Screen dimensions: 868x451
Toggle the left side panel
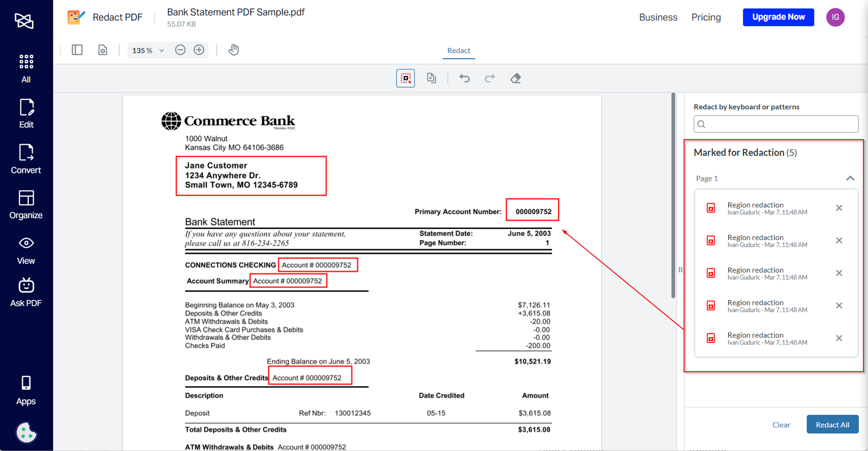[x=77, y=50]
